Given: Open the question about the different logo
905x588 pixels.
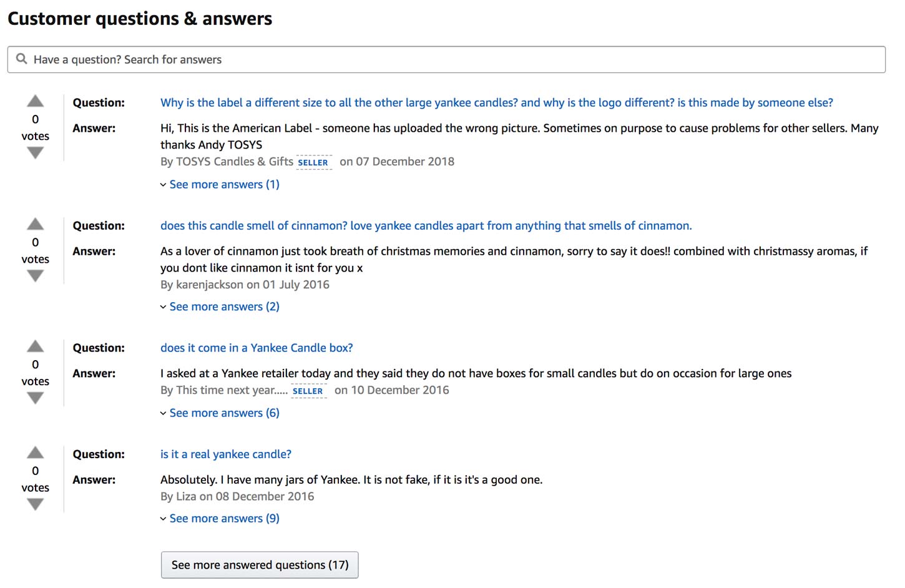Looking at the screenshot, I should pyautogui.click(x=496, y=102).
